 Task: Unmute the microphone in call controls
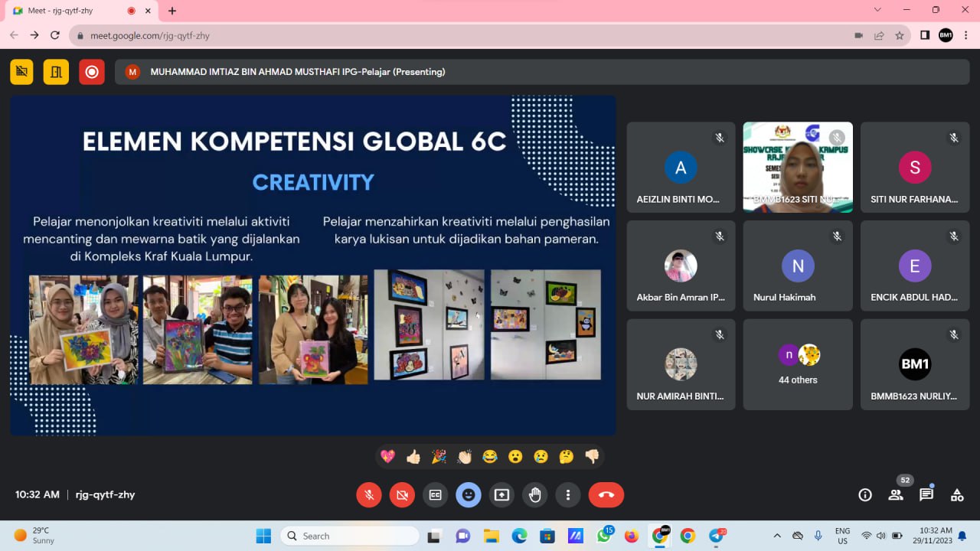(369, 495)
